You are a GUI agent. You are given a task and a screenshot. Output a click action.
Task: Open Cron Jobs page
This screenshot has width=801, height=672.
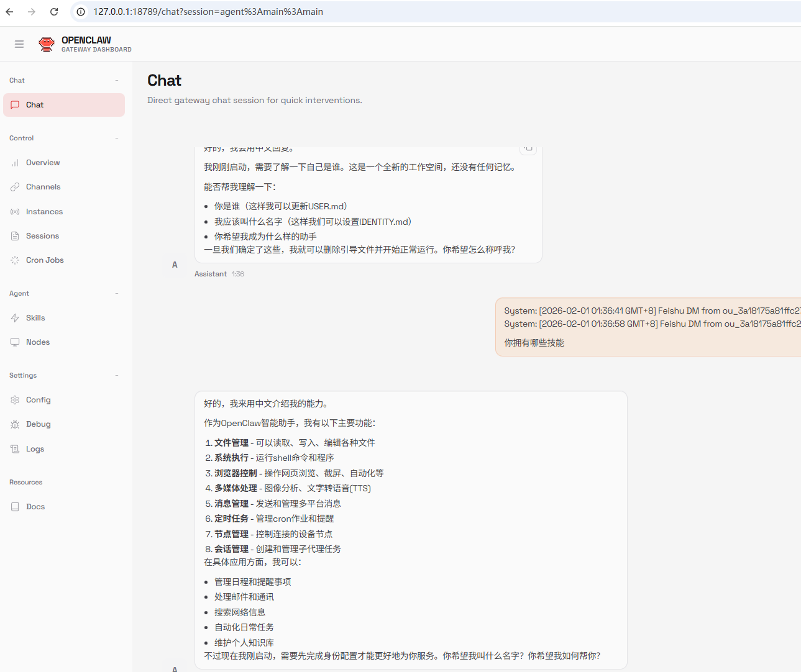(64, 260)
